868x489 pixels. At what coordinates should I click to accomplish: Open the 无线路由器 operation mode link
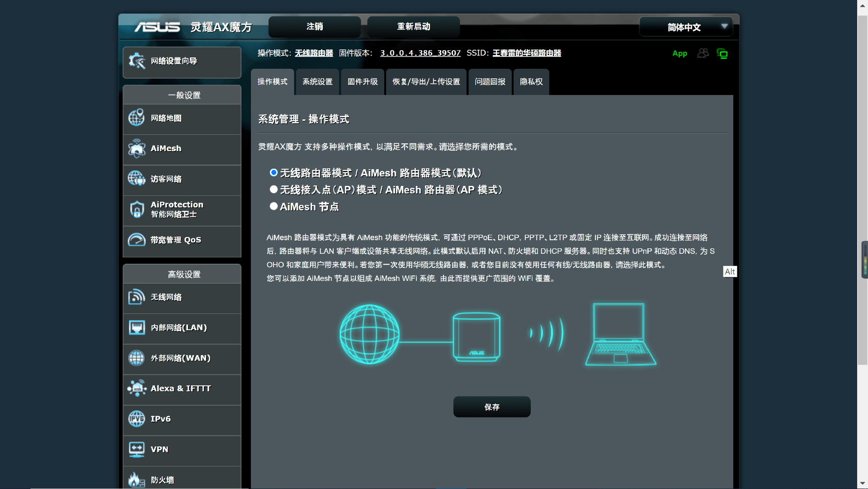click(314, 53)
